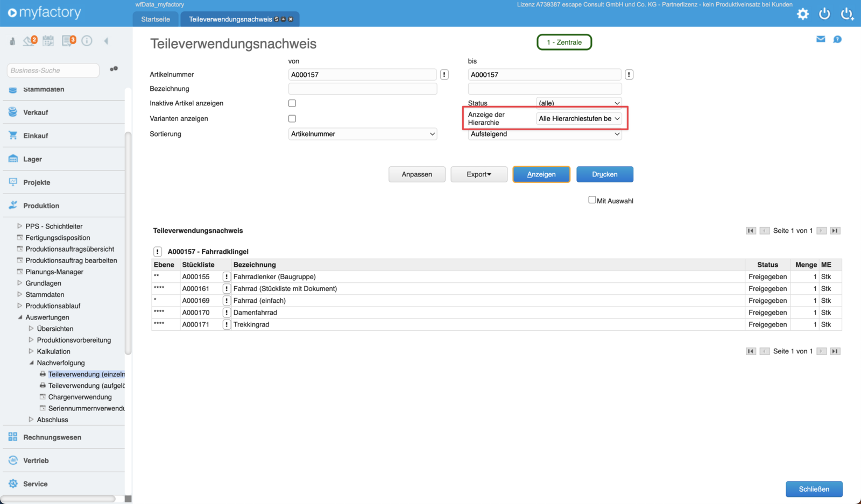The width and height of the screenshot is (861, 504).
Task: Click the Business-Suche search field
Action: tap(53, 70)
